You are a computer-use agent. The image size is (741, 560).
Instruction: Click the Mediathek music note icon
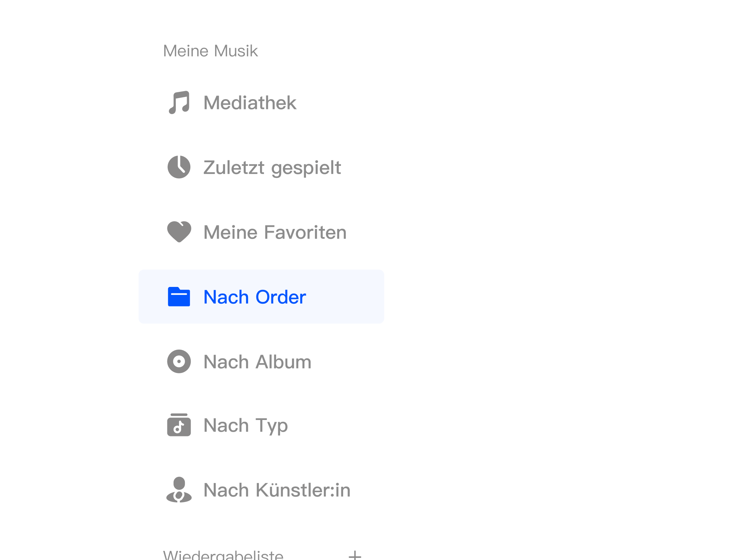(179, 102)
